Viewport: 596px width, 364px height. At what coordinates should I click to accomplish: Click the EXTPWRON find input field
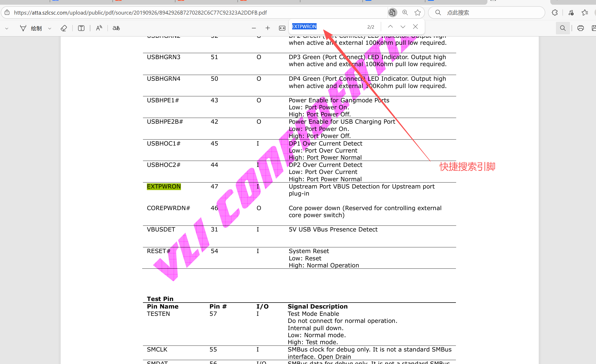tap(328, 27)
